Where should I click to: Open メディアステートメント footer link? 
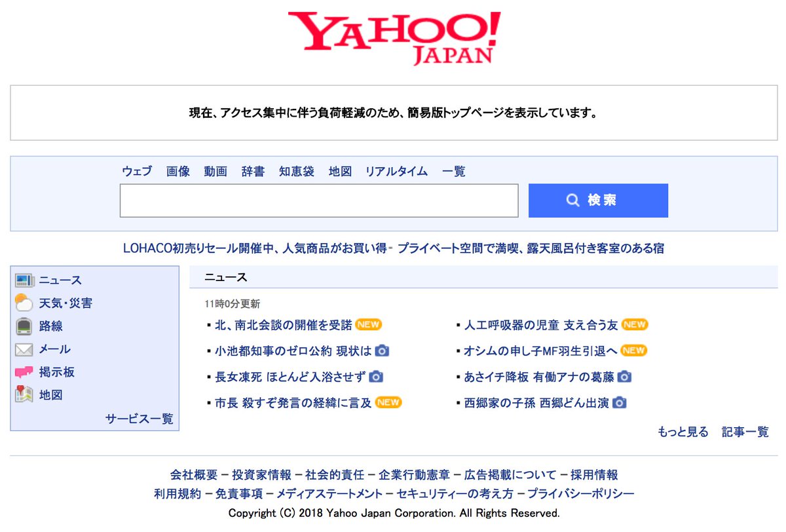pos(329,494)
